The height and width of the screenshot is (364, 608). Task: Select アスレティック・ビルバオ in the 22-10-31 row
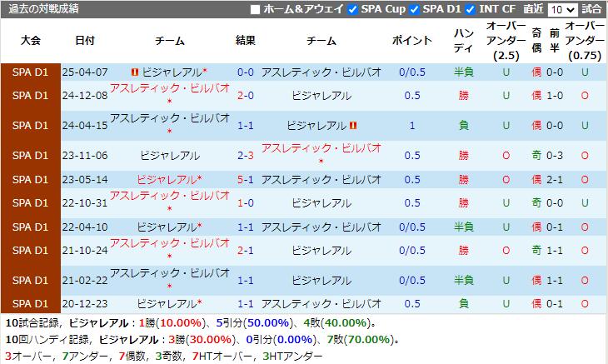pyautogui.click(x=170, y=196)
